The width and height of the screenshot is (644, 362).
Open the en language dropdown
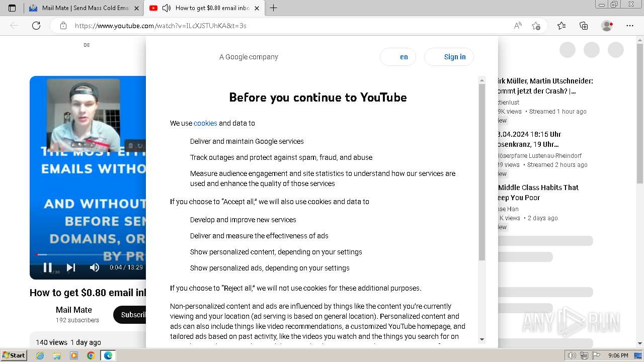coord(398,57)
